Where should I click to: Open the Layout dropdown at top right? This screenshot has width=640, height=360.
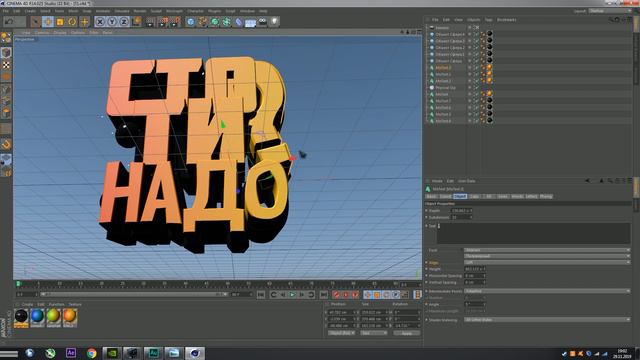(609, 11)
